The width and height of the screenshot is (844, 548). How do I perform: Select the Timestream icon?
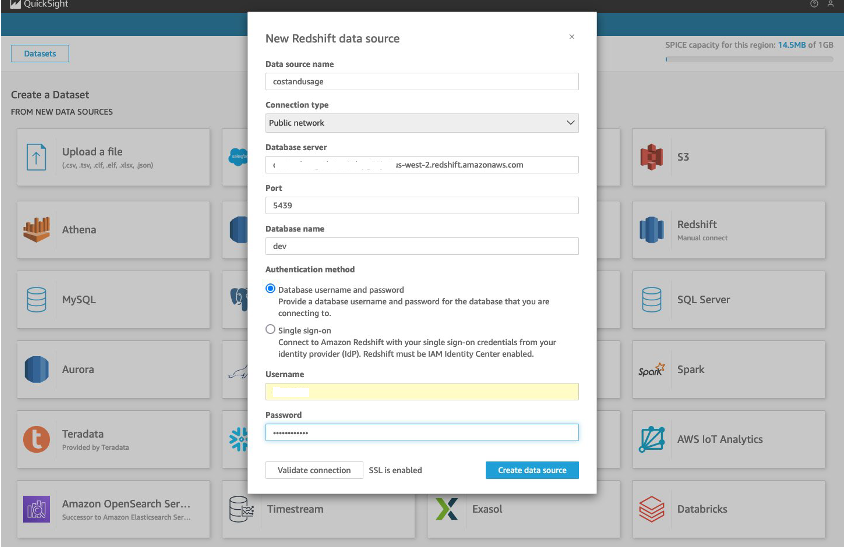(x=241, y=509)
